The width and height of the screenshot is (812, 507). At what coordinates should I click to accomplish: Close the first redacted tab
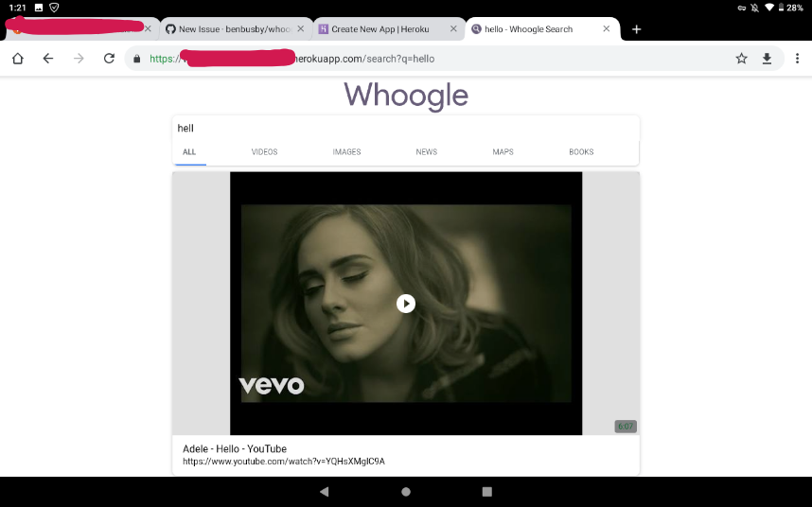coord(148,28)
